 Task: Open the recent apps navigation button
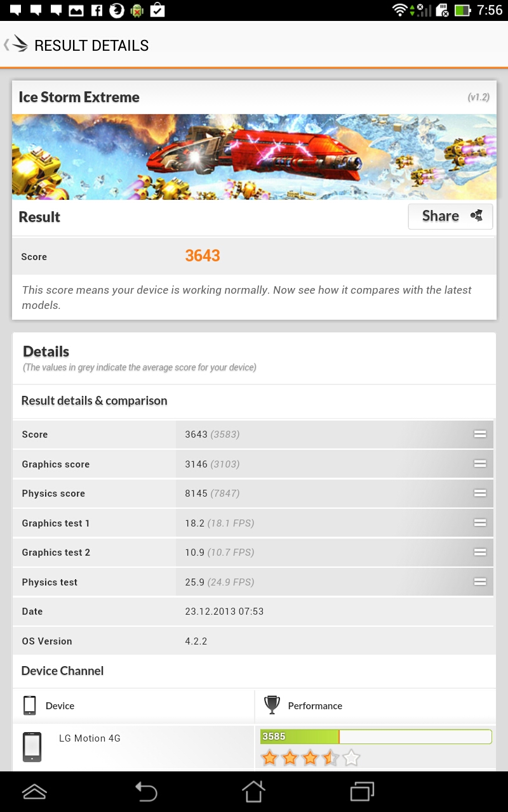click(x=363, y=791)
